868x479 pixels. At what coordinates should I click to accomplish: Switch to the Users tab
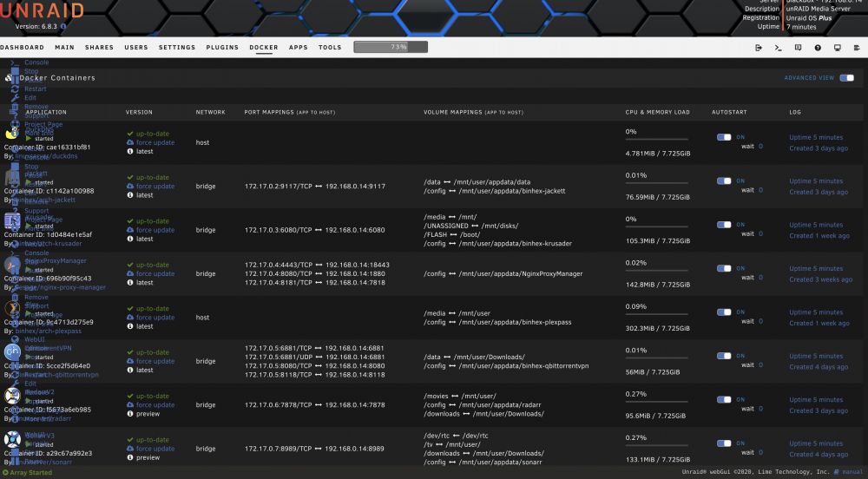(x=136, y=48)
